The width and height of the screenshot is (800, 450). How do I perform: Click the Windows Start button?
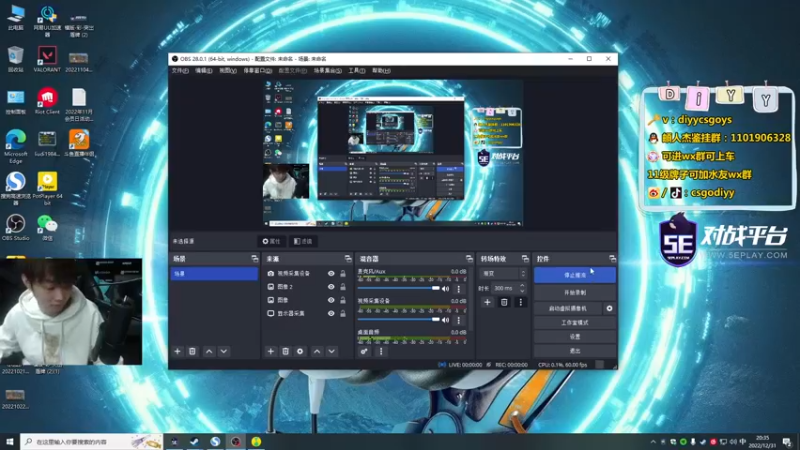[9, 441]
